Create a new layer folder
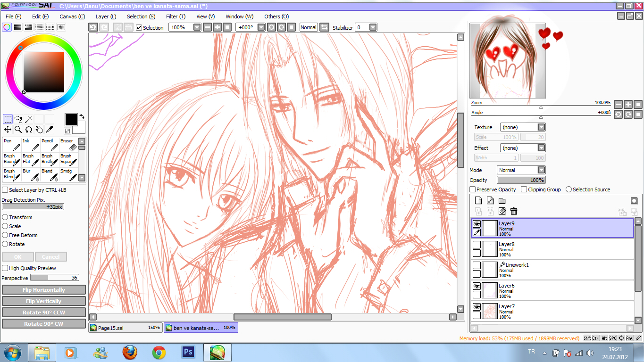 (502, 200)
